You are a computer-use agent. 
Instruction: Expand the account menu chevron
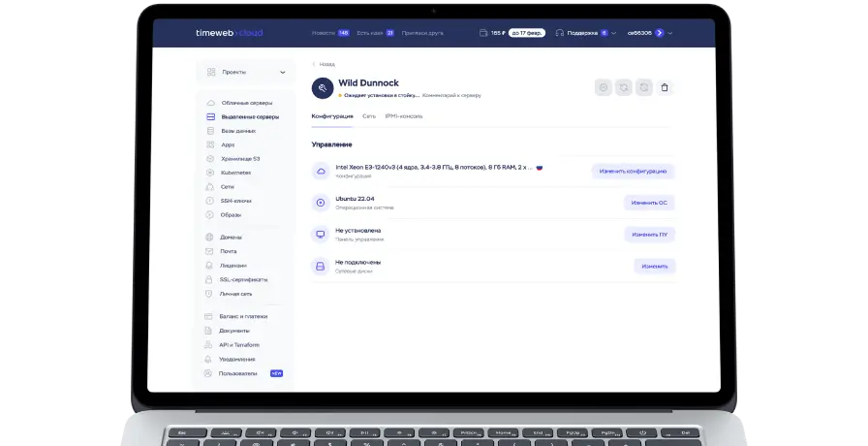[x=670, y=33]
